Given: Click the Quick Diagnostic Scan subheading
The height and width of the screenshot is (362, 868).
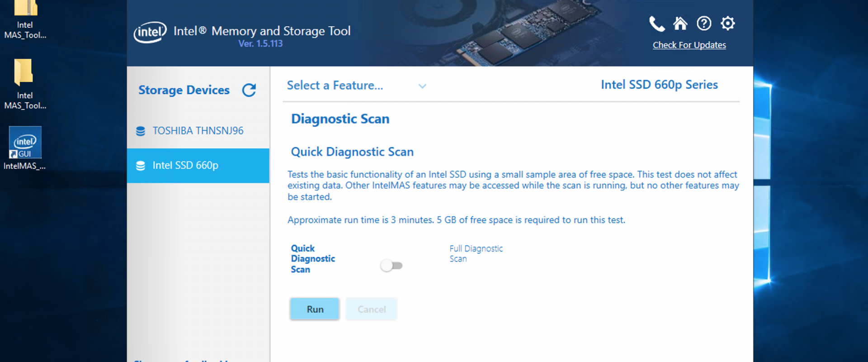Looking at the screenshot, I should tap(352, 152).
